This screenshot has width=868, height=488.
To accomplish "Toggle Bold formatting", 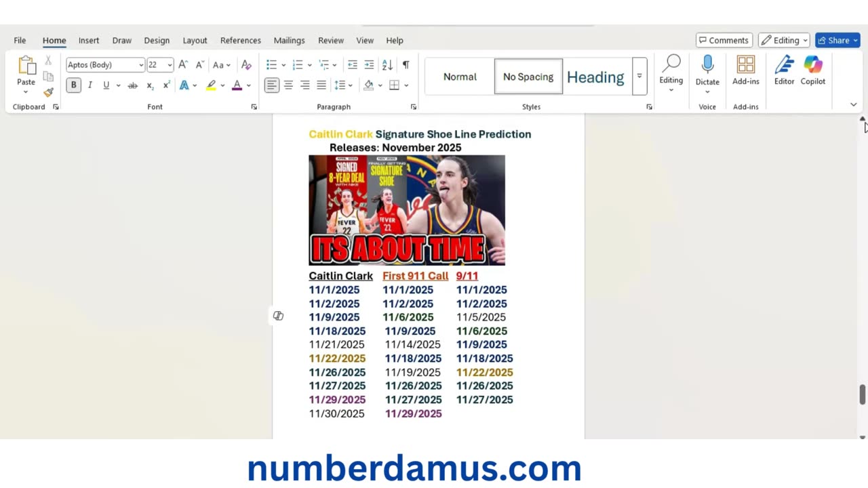I will pyautogui.click(x=73, y=85).
